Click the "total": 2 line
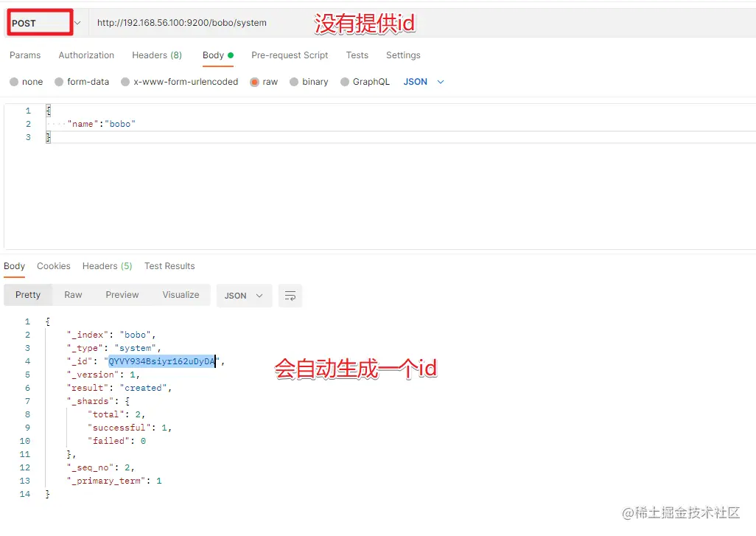Viewport: 756px width, 536px height. click(x=116, y=414)
